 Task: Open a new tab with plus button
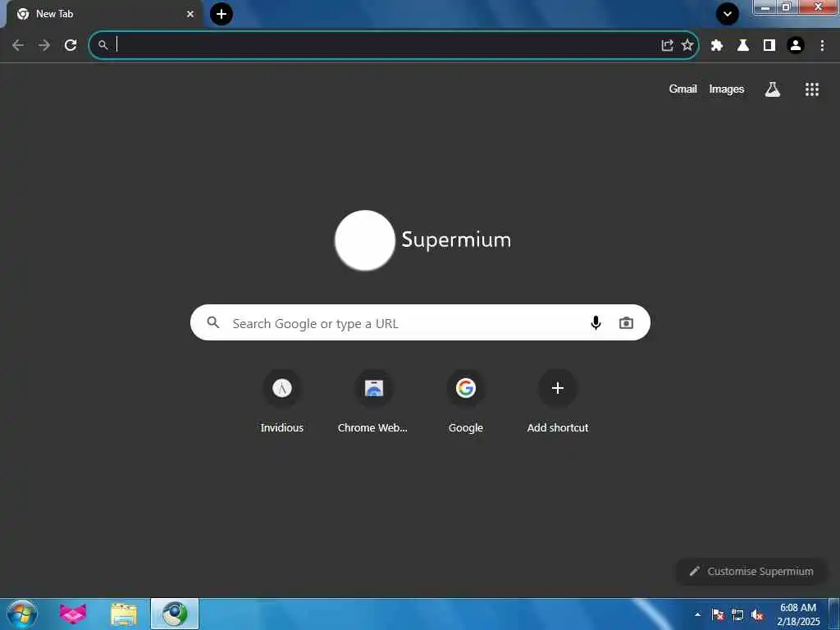(221, 14)
